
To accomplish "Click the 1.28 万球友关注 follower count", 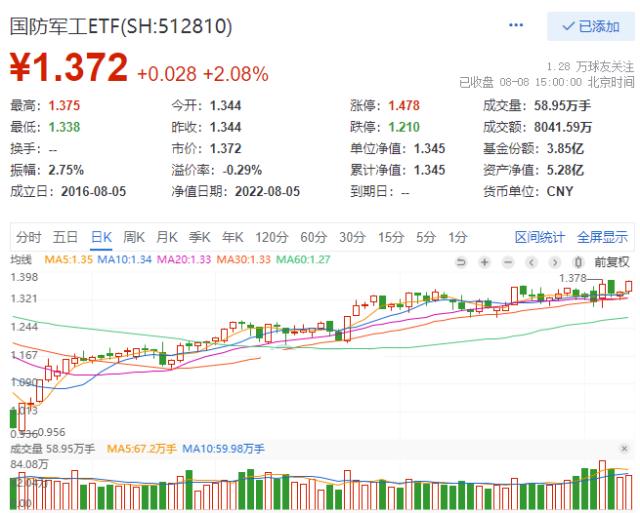I will point(590,67).
